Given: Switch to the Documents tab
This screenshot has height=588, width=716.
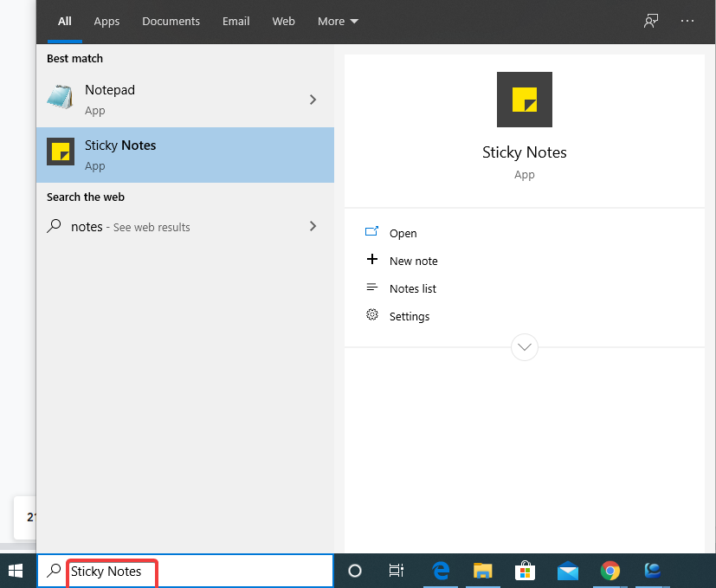Looking at the screenshot, I should (x=171, y=21).
